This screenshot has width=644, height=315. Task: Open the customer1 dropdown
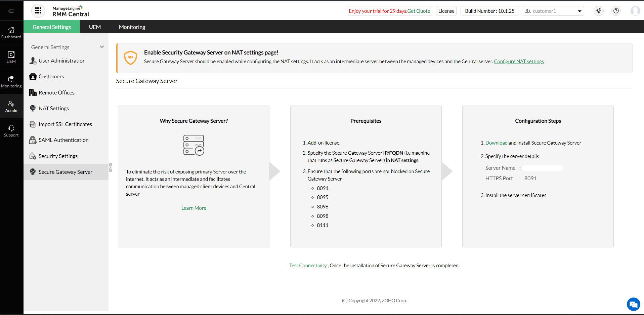tap(553, 11)
